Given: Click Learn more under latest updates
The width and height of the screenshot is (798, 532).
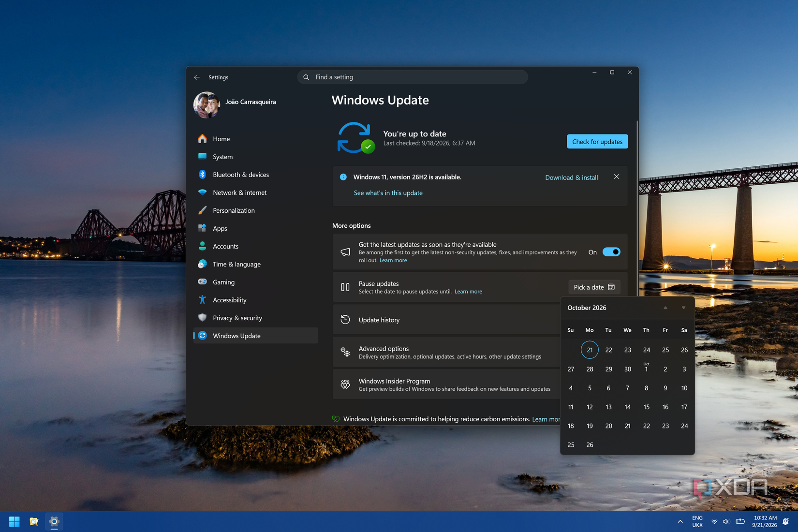Looking at the screenshot, I should pos(393,261).
